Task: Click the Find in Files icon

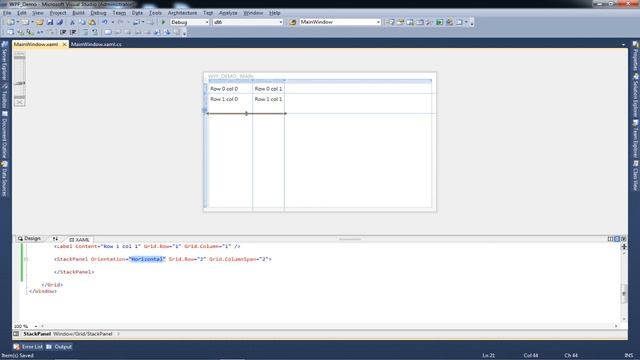Action: [292, 22]
